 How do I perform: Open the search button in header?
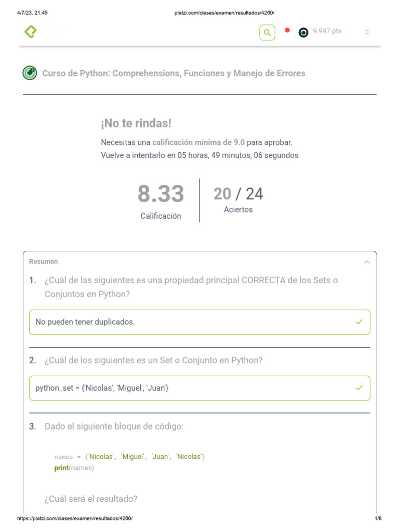[x=267, y=33]
